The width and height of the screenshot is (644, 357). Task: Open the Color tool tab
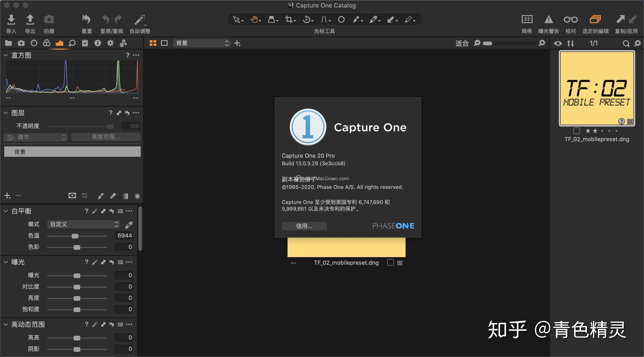47,43
